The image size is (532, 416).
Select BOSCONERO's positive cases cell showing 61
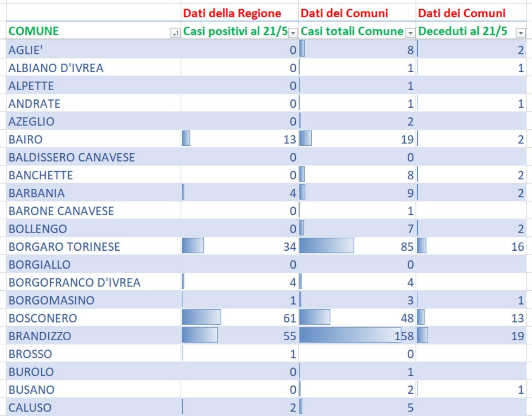coord(239,318)
